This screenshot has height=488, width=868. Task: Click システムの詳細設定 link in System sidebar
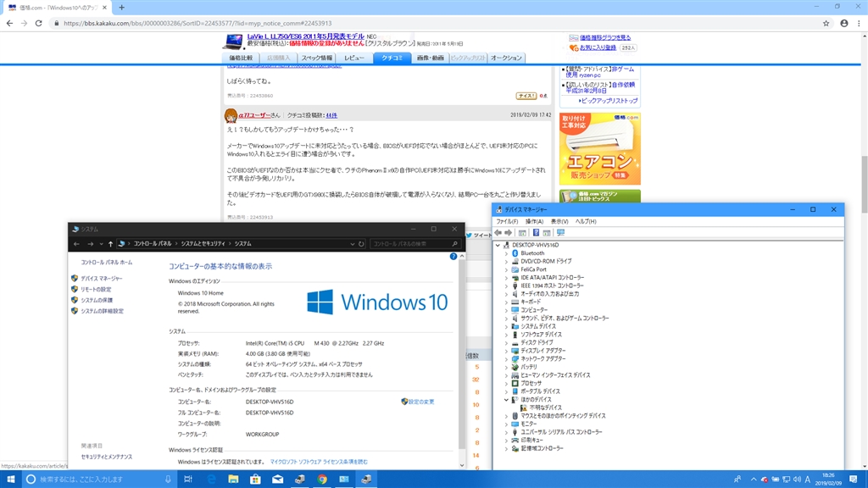click(103, 311)
